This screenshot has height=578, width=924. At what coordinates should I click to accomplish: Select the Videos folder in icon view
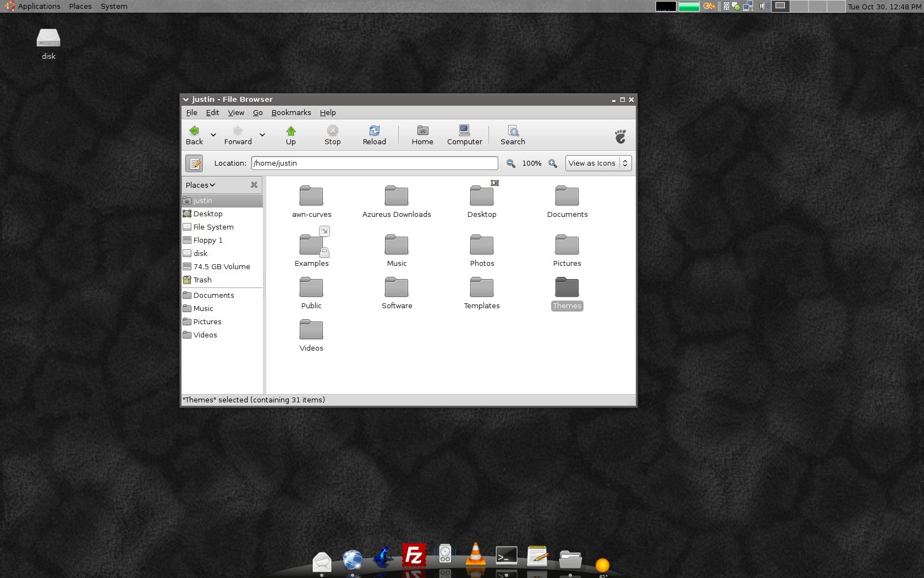tap(311, 335)
